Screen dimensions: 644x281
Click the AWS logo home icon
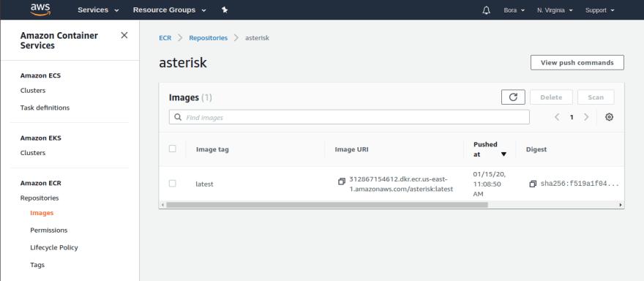coord(40,10)
